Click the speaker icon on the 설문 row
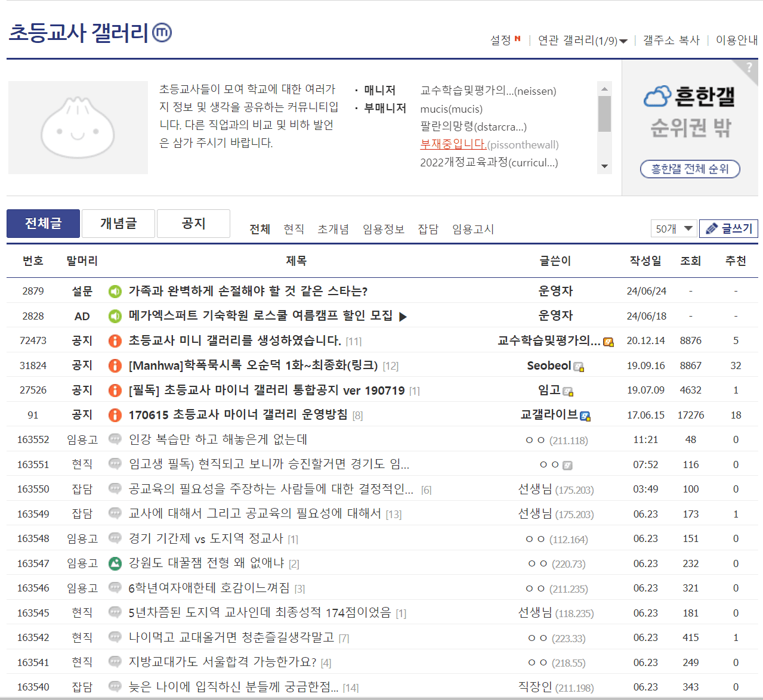This screenshot has width=763, height=700. [115, 292]
